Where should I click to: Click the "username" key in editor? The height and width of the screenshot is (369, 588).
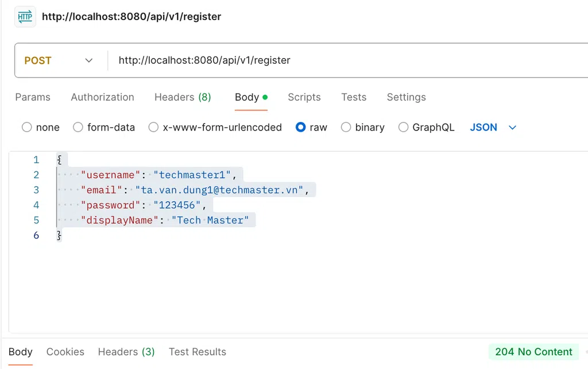pyautogui.click(x=110, y=175)
